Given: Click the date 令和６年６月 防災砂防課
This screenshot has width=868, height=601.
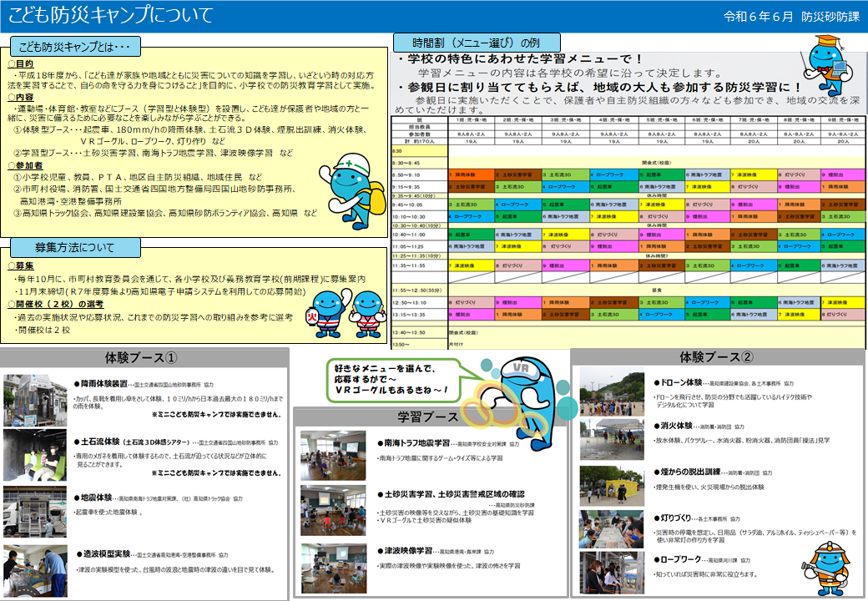Looking at the screenshot, I should (791, 17).
